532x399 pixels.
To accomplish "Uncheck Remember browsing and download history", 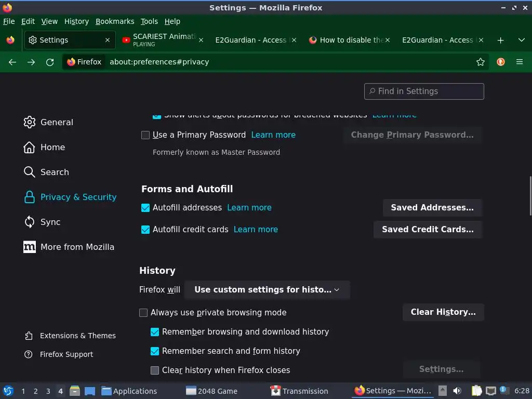I will 155,332.
